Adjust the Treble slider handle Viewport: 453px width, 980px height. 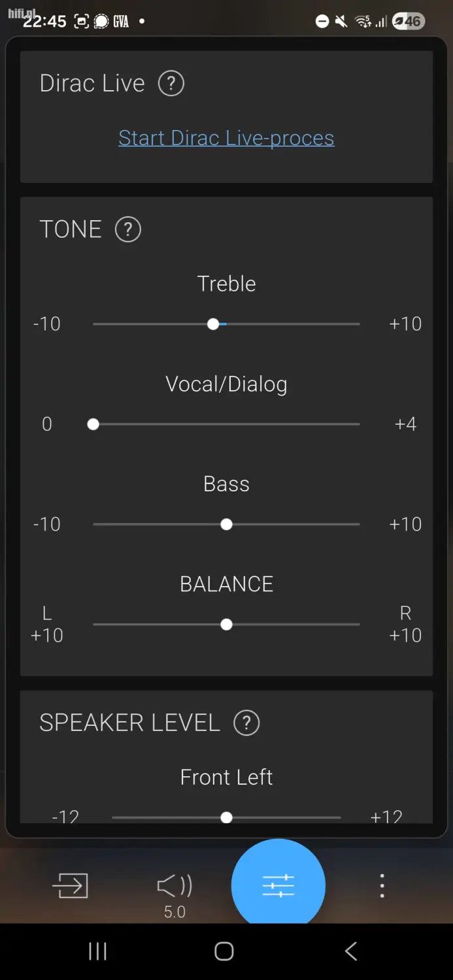coord(213,323)
